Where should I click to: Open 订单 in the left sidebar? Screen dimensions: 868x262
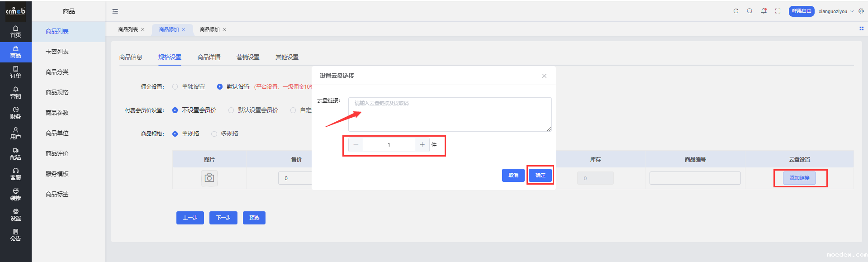[x=15, y=72]
